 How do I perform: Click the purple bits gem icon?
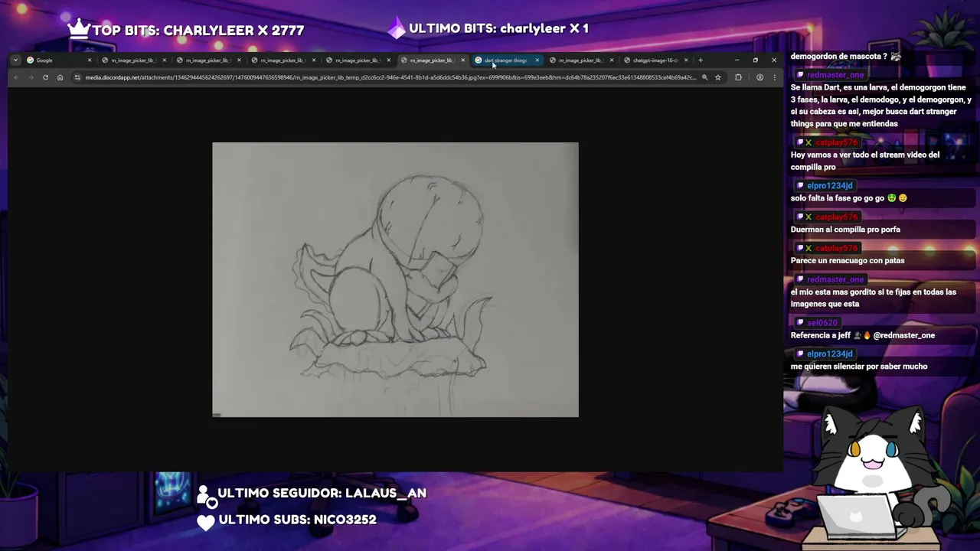click(x=396, y=28)
